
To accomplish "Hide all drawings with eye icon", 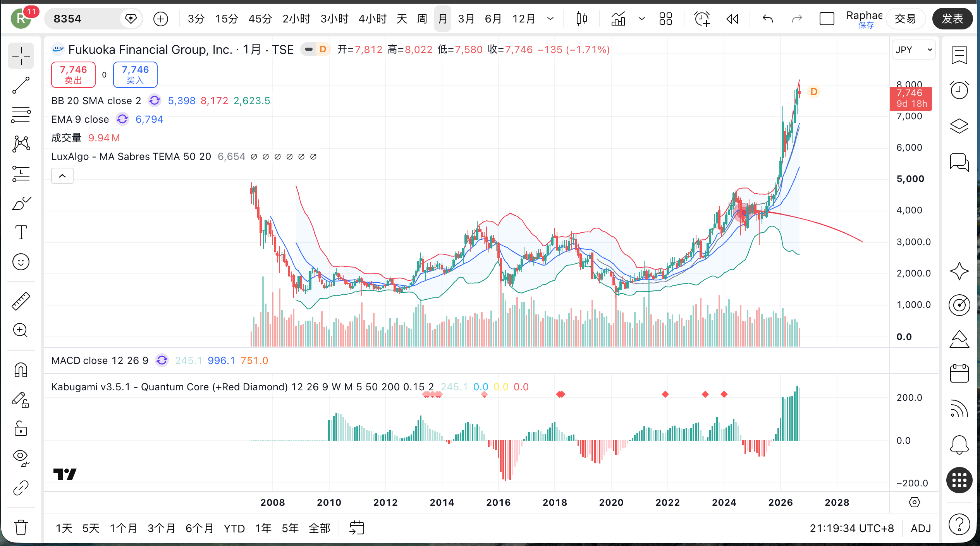I will (21, 458).
